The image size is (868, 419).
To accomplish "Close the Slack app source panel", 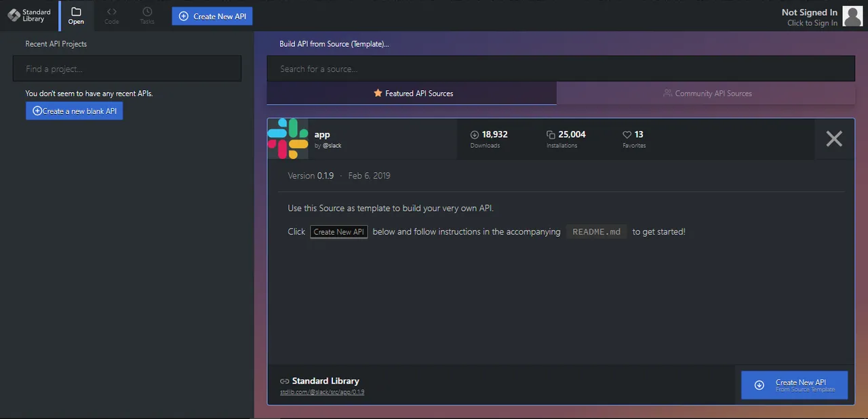I will (834, 139).
